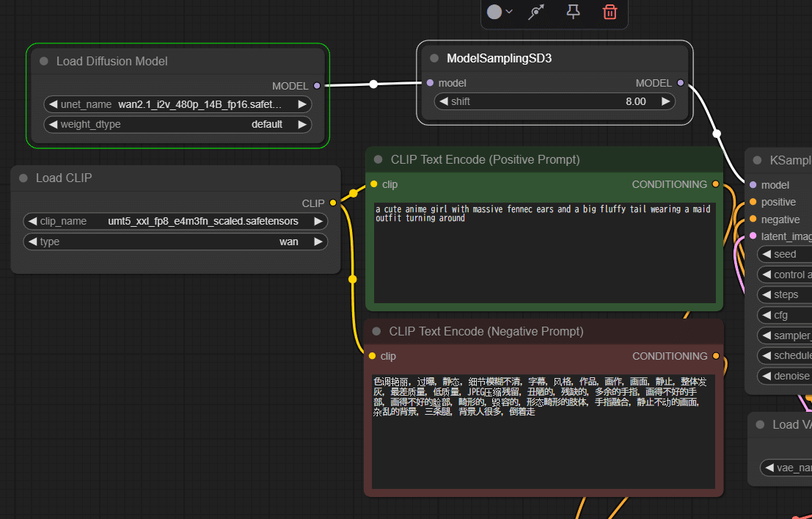Viewport: 812px width, 519px height.
Task: Open the node color picker dropdown
Action: pos(500,12)
